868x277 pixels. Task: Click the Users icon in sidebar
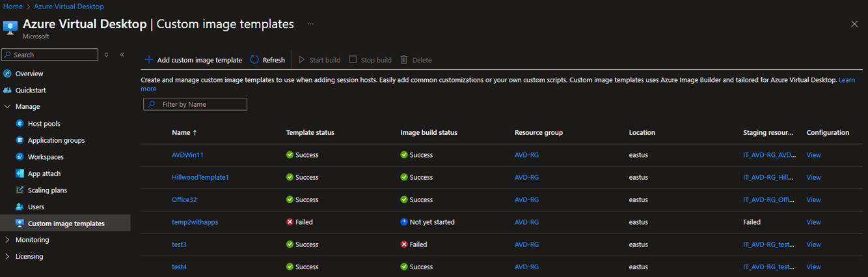point(20,207)
